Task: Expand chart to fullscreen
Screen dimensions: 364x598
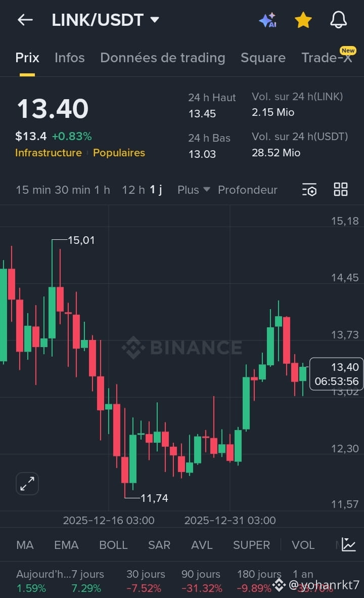Action: (x=27, y=484)
